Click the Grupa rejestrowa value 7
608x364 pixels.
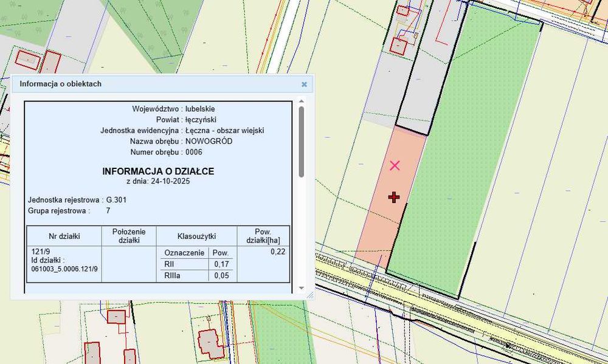(108, 211)
